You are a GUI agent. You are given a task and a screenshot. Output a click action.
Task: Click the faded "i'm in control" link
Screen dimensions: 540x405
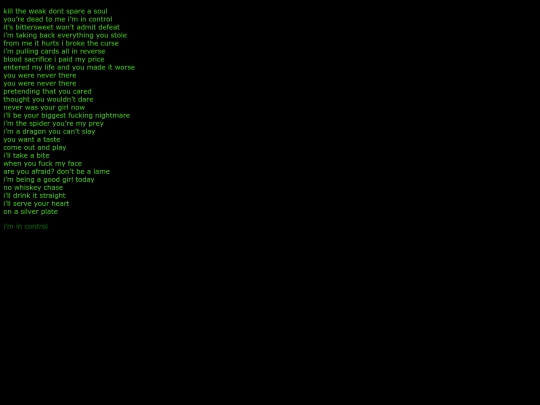click(25, 227)
